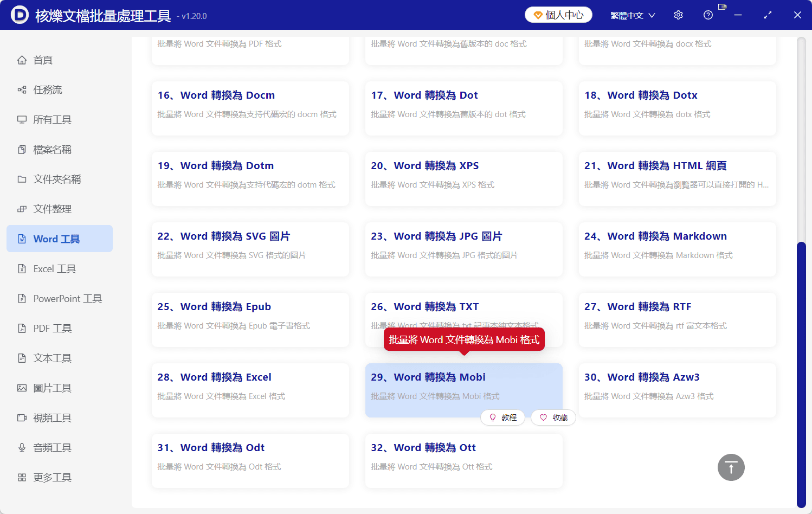The image size is (812, 514).
Task: Click the back-to-top floating button
Action: click(x=731, y=467)
